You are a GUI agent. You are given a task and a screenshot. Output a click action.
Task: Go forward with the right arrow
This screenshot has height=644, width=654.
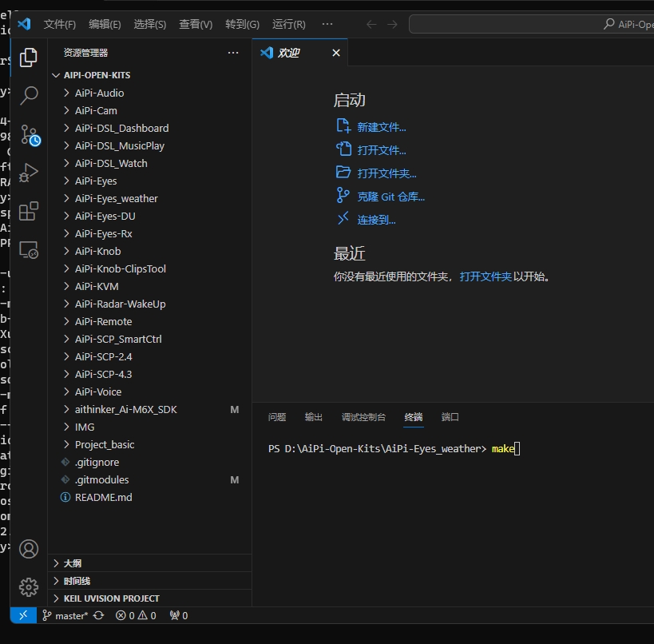coord(392,24)
